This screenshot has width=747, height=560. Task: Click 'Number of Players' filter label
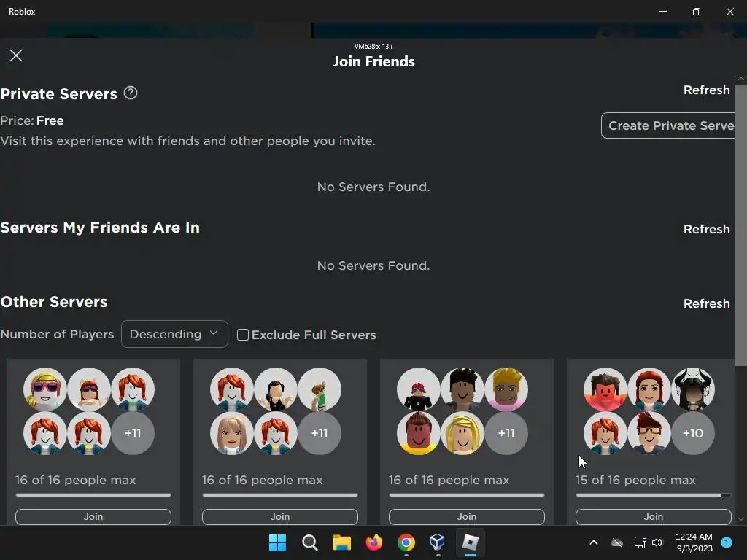point(57,334)
